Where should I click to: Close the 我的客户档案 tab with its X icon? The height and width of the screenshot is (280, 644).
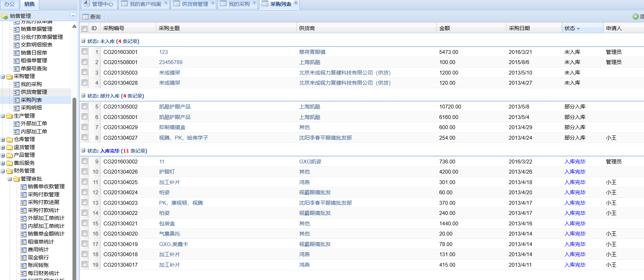click(166, 3)
